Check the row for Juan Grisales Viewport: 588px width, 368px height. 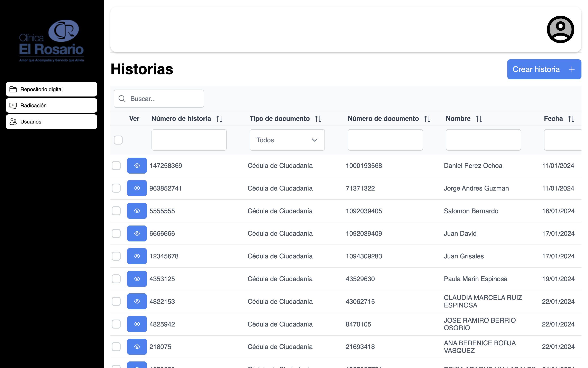pyautogui.click(x=116, y=256)
